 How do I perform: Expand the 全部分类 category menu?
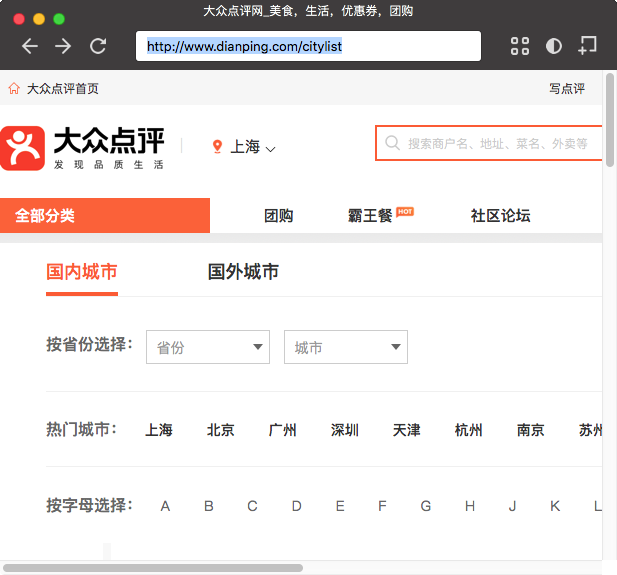coord(105,215)
